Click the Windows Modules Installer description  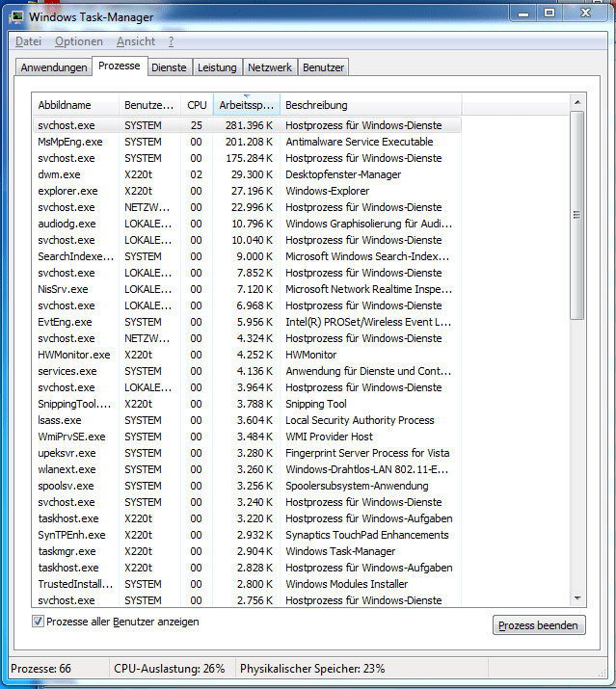346,584
